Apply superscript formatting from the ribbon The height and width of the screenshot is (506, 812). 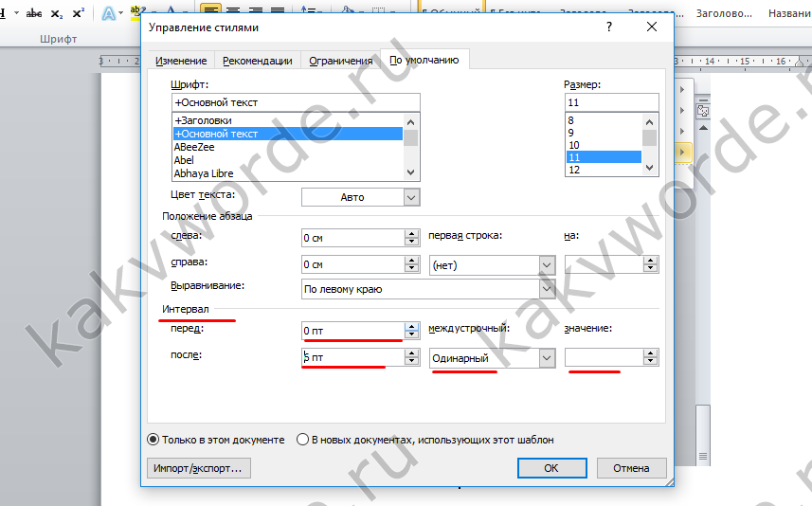[77, 13]
